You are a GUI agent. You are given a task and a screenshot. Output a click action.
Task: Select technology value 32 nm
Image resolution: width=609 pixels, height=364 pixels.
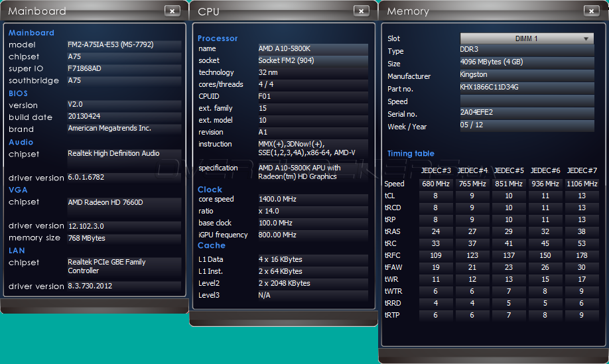[312, 72]
